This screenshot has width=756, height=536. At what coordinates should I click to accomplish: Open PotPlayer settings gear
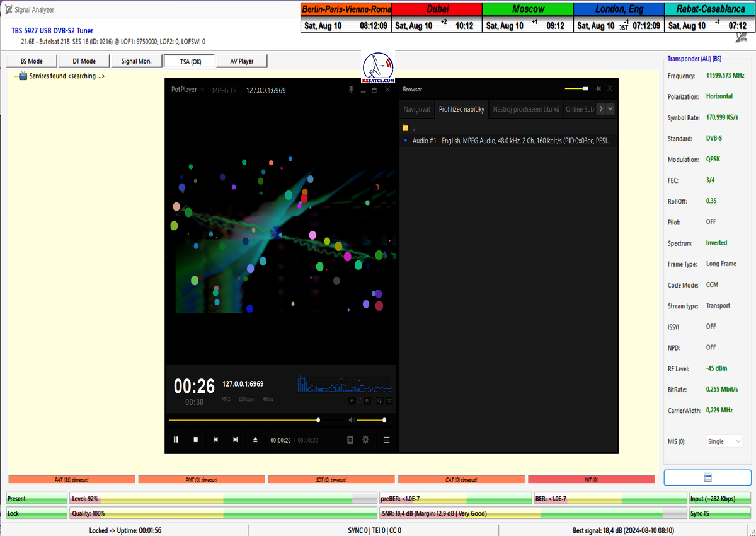tap(365, 440)
